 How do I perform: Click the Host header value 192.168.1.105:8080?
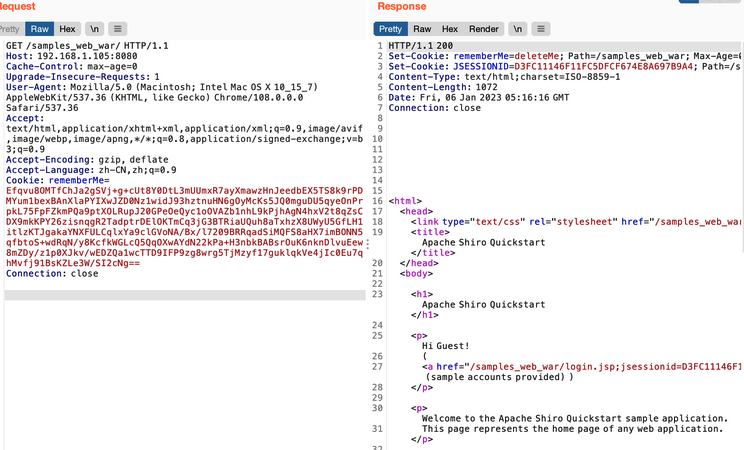tap(87, 56)
